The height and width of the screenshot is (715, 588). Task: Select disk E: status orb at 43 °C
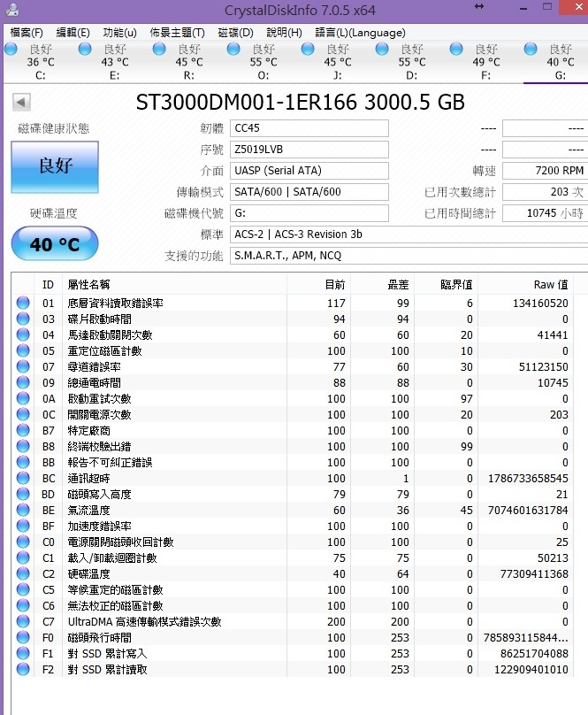click(x=85, y=49)
